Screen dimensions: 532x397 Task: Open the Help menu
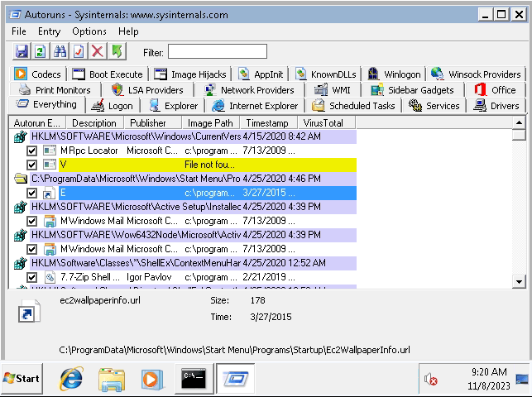point(128,31)
